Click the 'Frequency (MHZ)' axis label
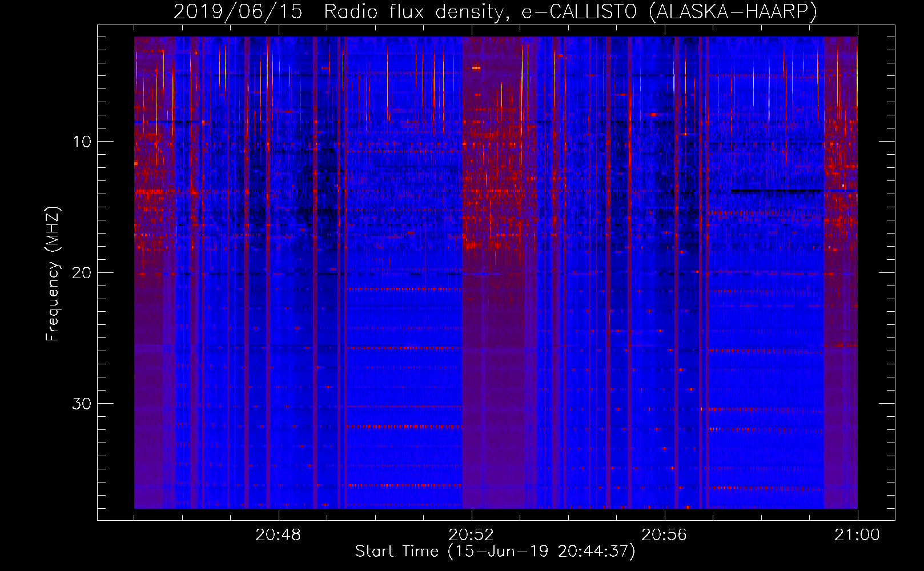This screenshot has width=924, height=571. point(53,274)
